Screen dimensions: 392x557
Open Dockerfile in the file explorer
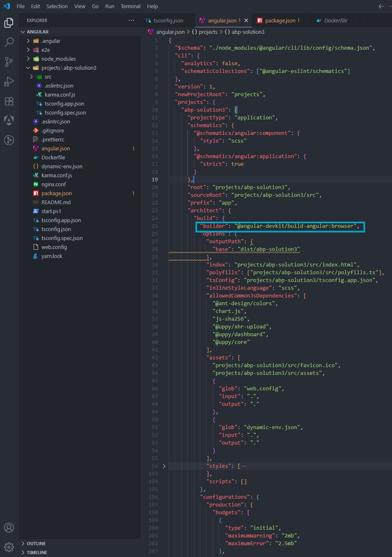pyautogui.click(x=53, y=158)
